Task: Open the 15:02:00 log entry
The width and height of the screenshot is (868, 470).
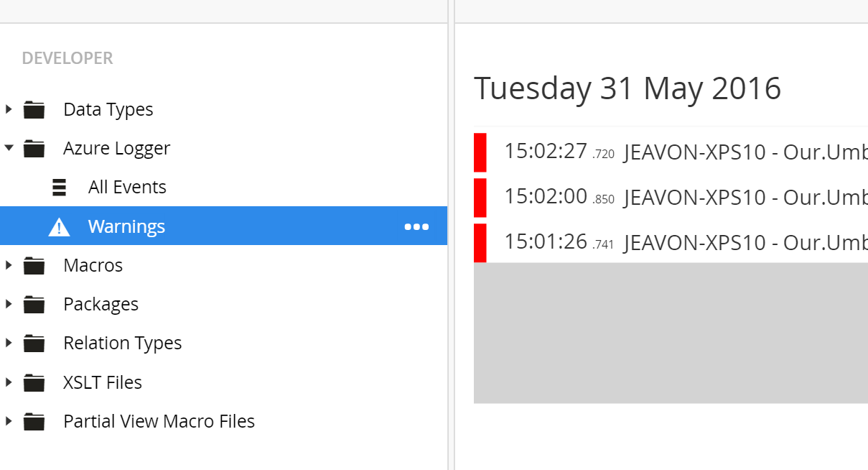Action: 671,198
